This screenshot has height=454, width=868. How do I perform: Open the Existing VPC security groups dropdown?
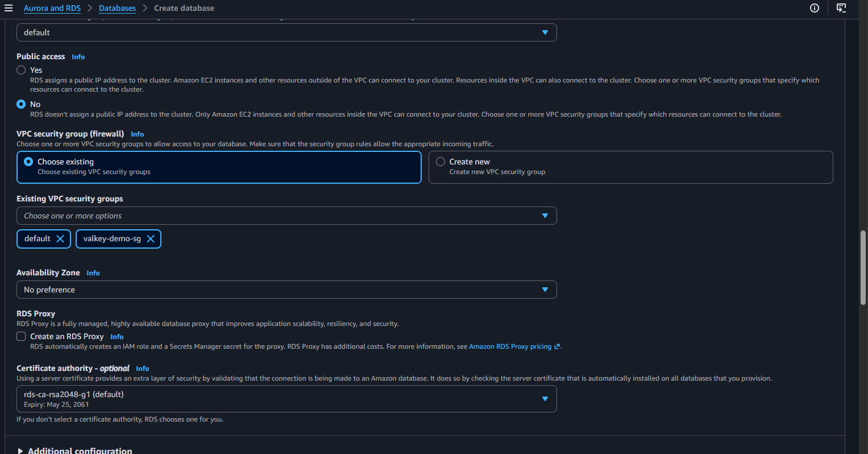[286, 216]
